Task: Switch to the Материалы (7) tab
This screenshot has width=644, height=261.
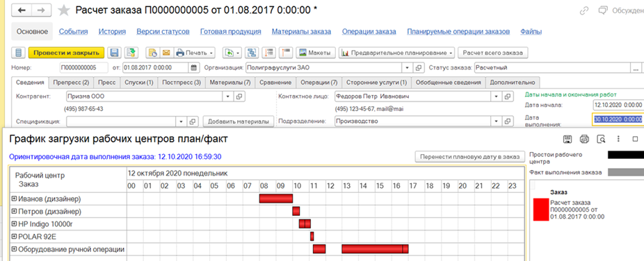Action: tap(230, 83)
